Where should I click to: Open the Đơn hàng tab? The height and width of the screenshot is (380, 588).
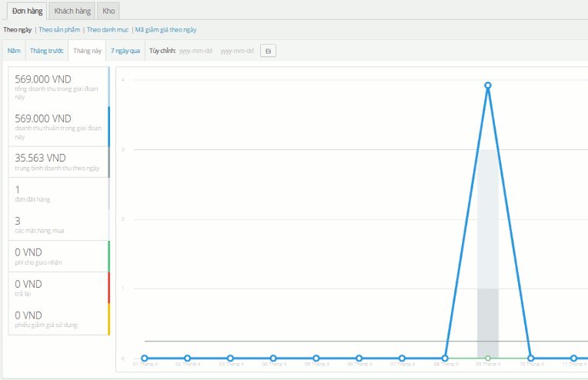click(27, 11)
